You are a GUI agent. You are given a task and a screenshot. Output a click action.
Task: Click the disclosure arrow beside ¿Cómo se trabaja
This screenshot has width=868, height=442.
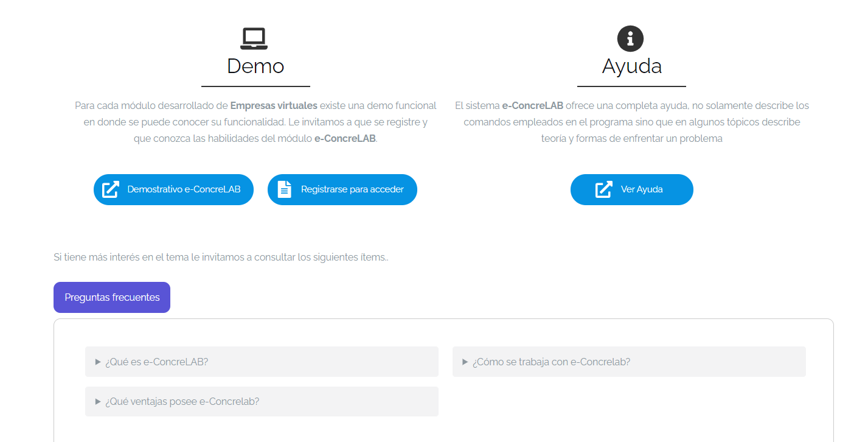[465, 362]
